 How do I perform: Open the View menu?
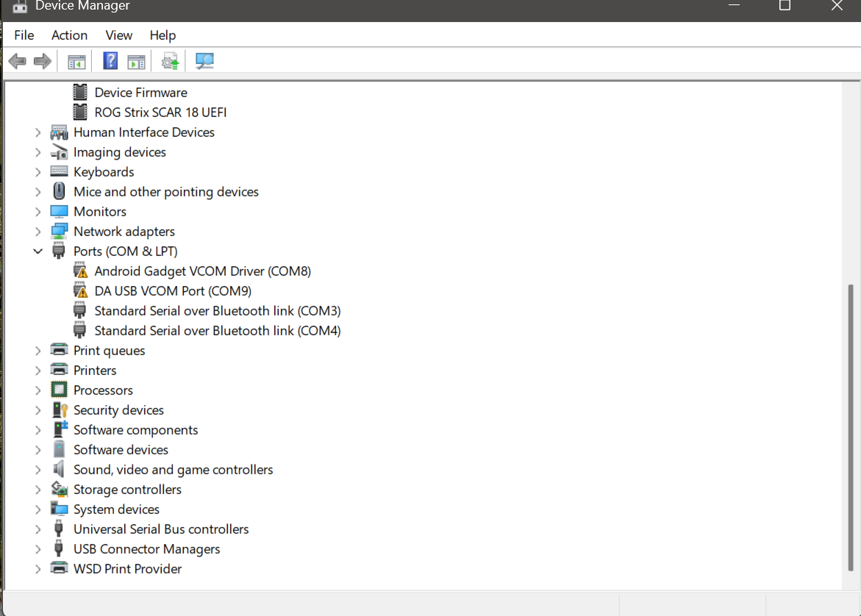coord(118,35)
